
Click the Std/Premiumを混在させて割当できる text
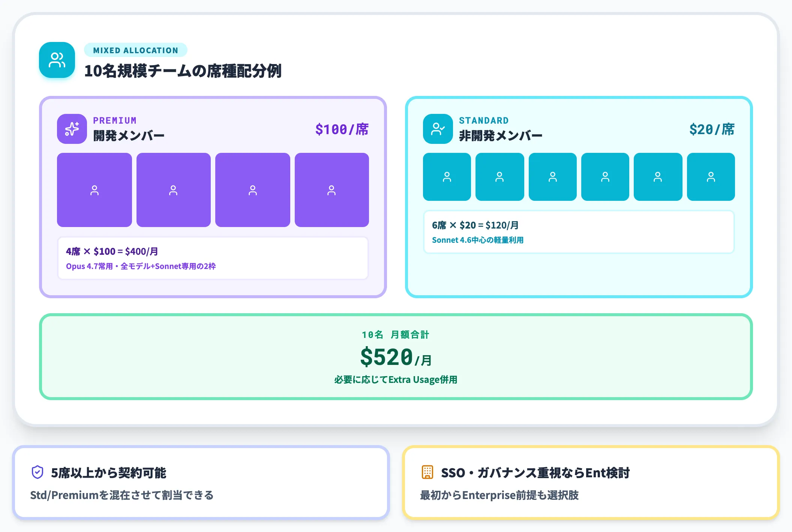point(122,495)
